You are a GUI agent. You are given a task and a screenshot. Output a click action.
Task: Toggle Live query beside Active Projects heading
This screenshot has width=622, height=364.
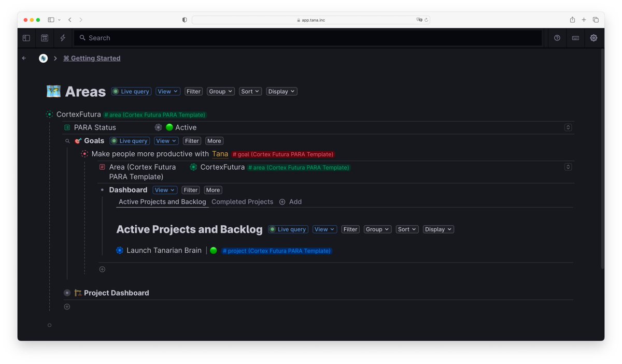pyautogui.click(x=288, y=229)
